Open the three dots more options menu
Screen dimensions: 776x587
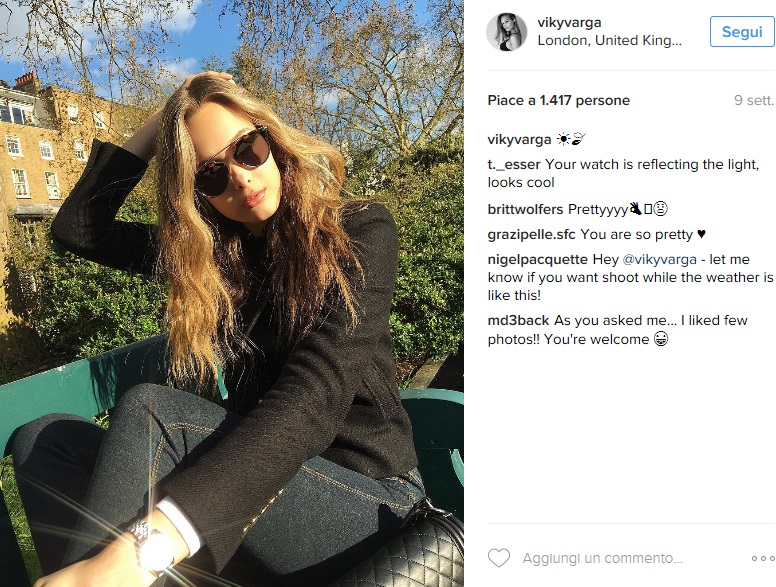(x=763, y=558)
